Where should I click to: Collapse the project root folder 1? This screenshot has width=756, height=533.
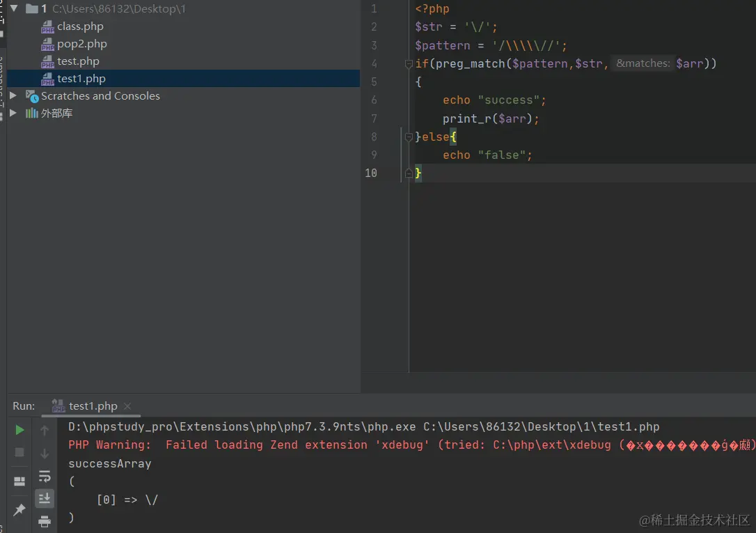(x=14, y=8)
